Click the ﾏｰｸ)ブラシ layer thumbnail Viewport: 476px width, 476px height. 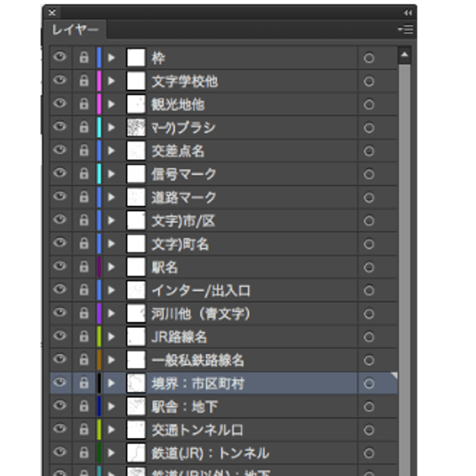136,127
